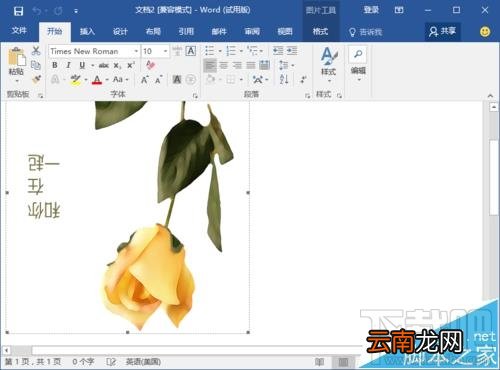Open the Customize Quick Access Toolbar dropdown

(76, 11)
